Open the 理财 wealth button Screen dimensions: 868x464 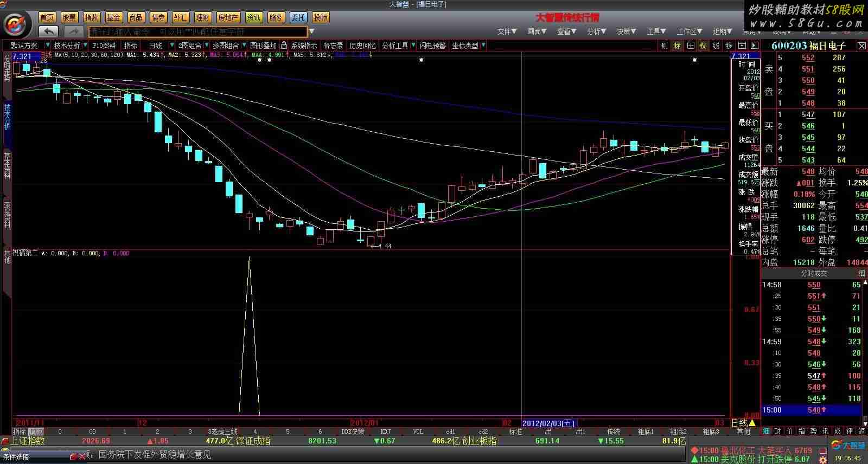(202, 17)
